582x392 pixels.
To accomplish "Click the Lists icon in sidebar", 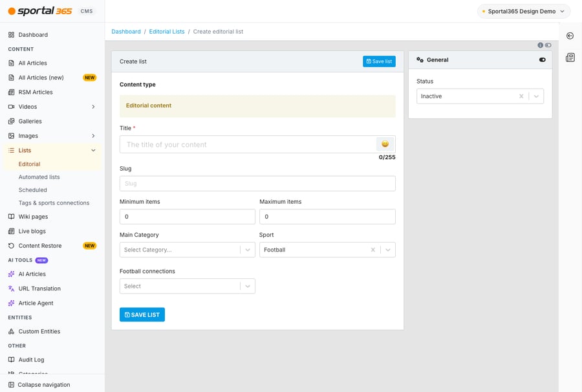I will click(11, 150).
